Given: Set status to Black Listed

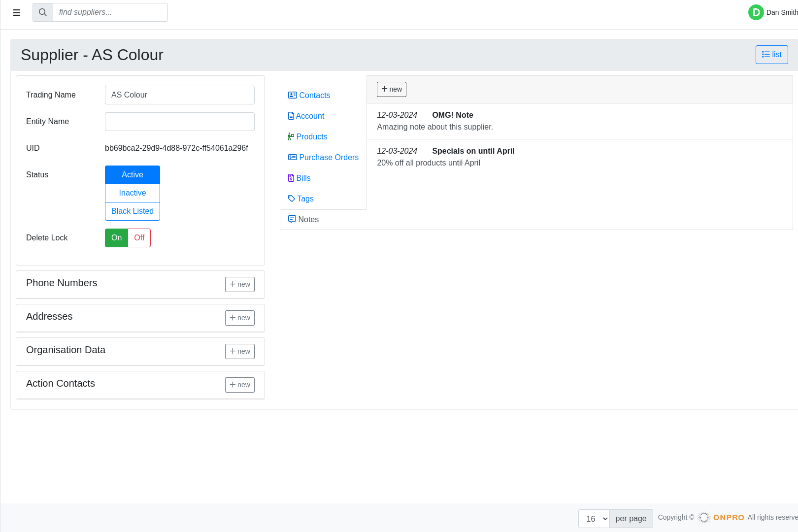Looking at the screenshot, I should (x=133, y=211).
